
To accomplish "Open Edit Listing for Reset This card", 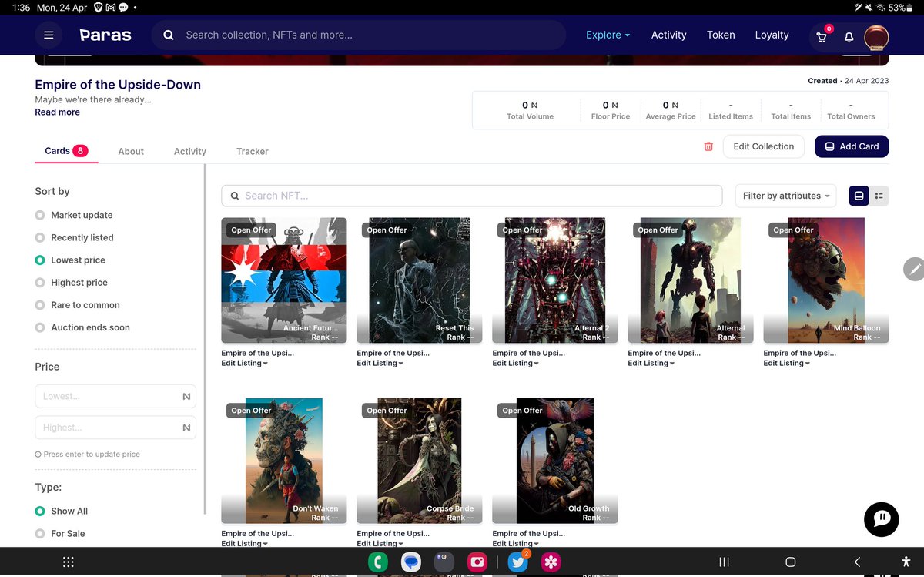I will pyautogui.click(x=380, y=363).
